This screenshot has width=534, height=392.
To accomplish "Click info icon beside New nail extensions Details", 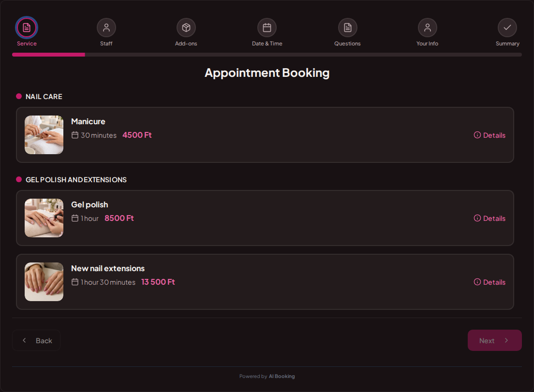I will tap(477, 282).
